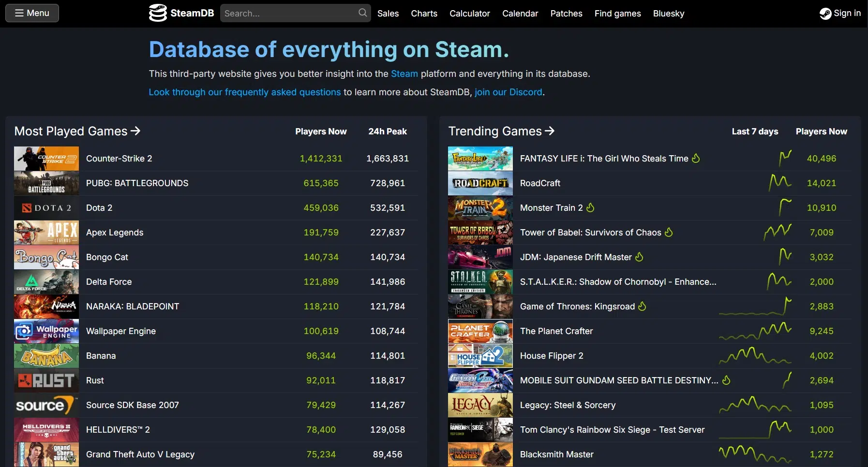Click the Players Now header in Most Played
Screen dimensions: 868x467
point(321,131)
